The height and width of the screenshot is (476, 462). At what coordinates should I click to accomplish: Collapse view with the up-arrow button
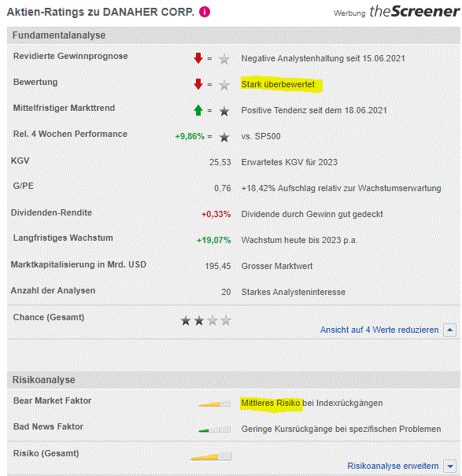449,330
